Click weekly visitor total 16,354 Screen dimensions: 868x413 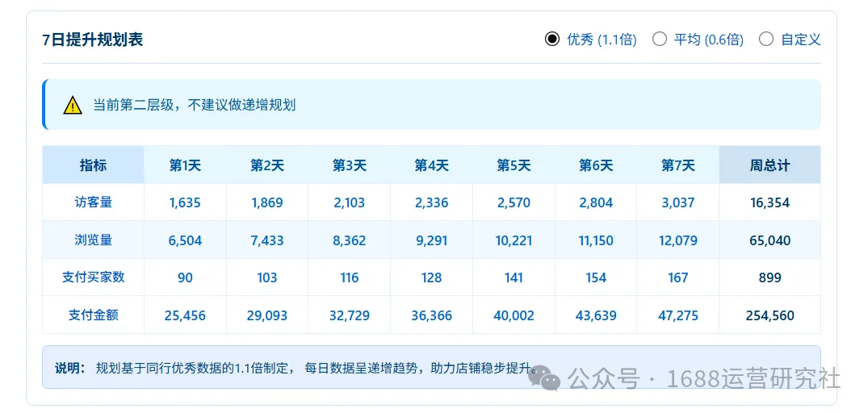click(x=770, y=203)
